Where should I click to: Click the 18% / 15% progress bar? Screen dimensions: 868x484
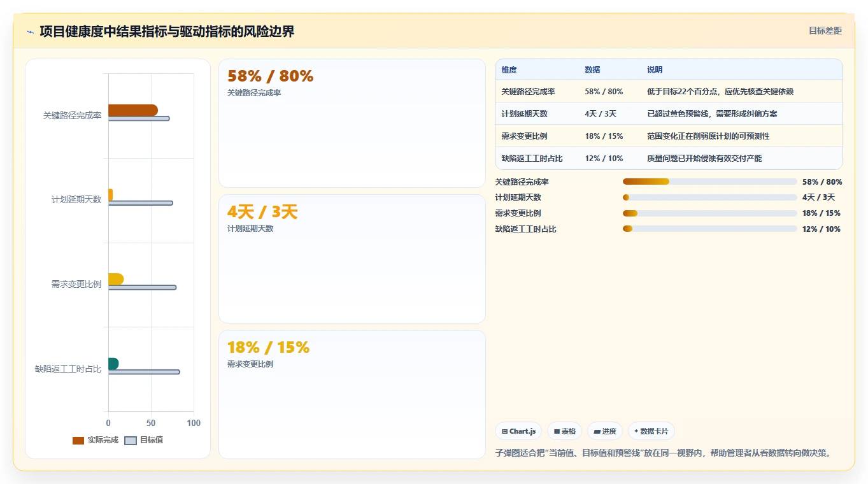[x=710, y=213]
